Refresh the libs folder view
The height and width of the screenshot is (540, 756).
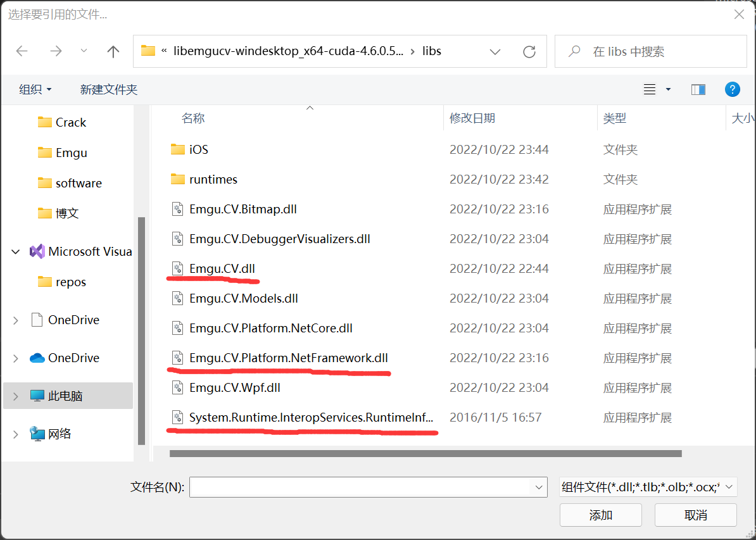click(x=529, y=51)
